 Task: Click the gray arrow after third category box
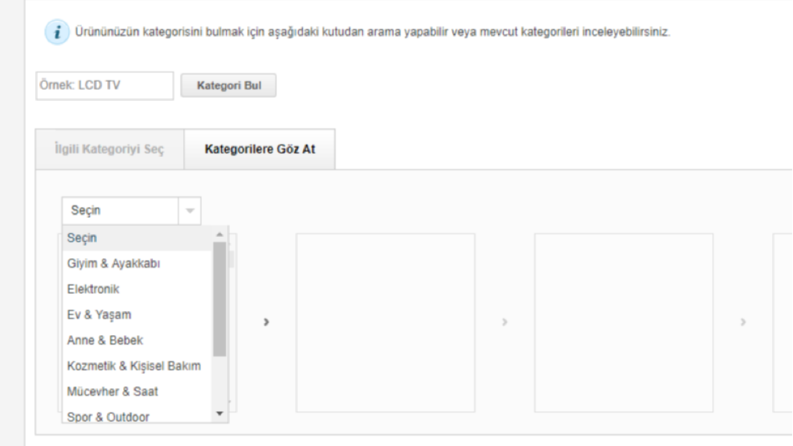(x=743, y=322)
